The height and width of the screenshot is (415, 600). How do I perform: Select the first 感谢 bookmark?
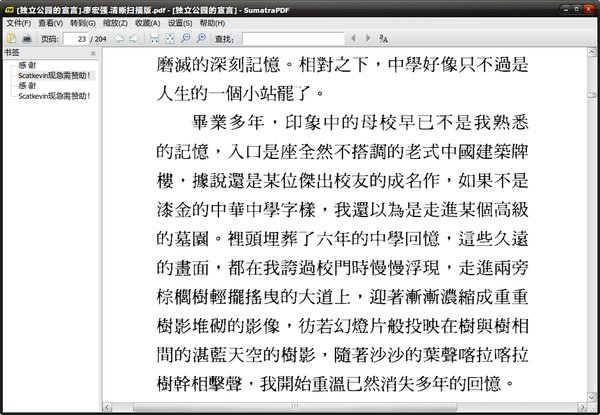tap(27, 65)
